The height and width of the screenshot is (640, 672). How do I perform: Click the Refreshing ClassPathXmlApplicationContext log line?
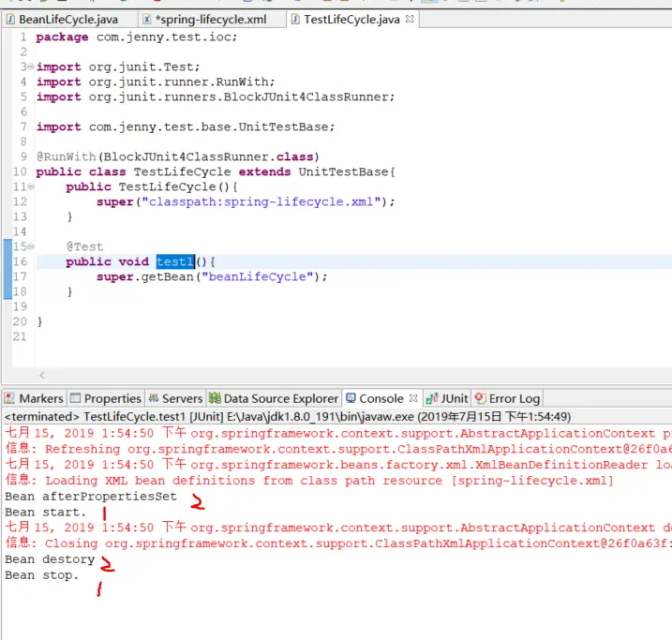tap(338, 450)
